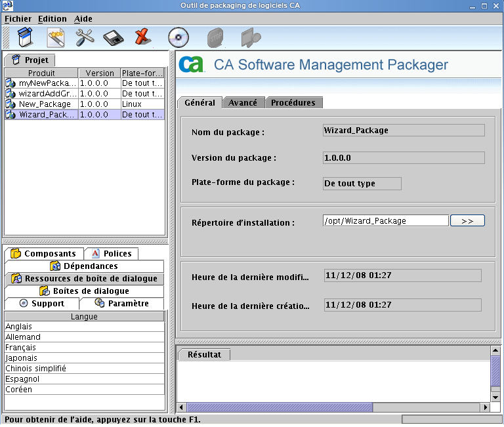Click the red X delete icon
This screenshot has height=427, width=504.
[143, 37]
